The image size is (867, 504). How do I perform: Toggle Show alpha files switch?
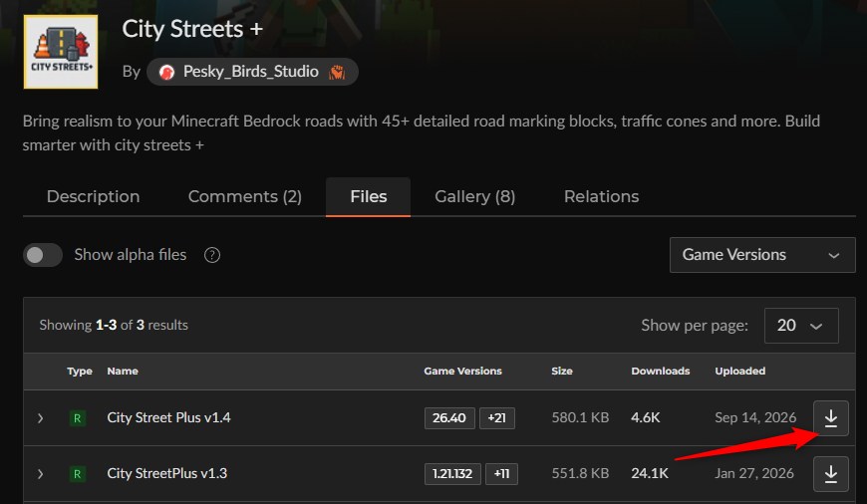pyautogui.click(x=43, y=255)
